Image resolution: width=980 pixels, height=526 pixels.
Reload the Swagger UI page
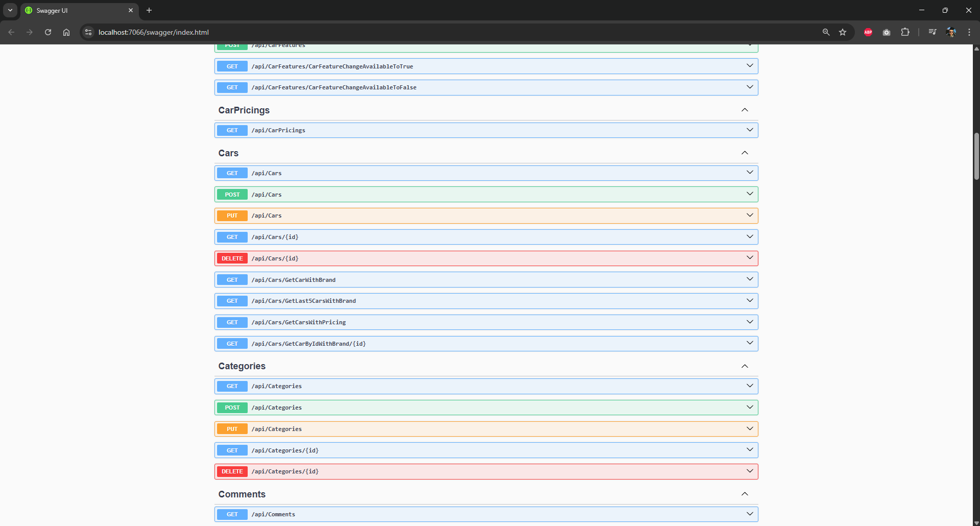[x=48, y=32]
